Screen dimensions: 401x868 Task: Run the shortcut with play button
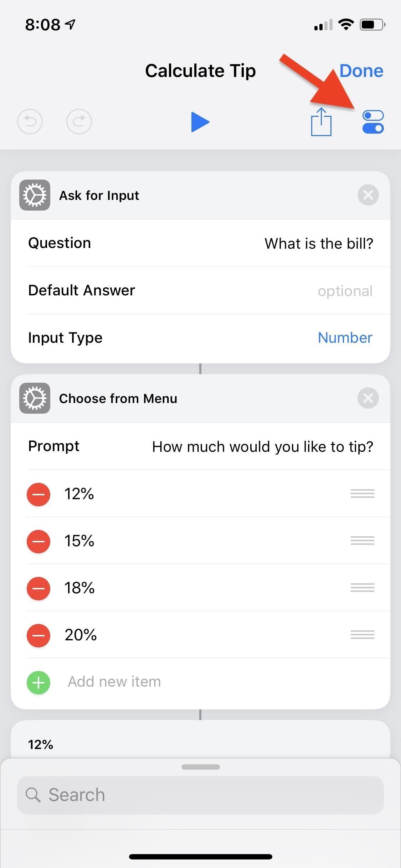[200, 122]
